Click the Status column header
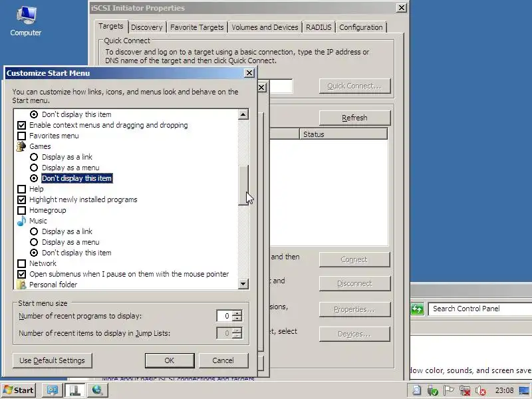Viewport: 532px width, 399px height. coord(343,134)
